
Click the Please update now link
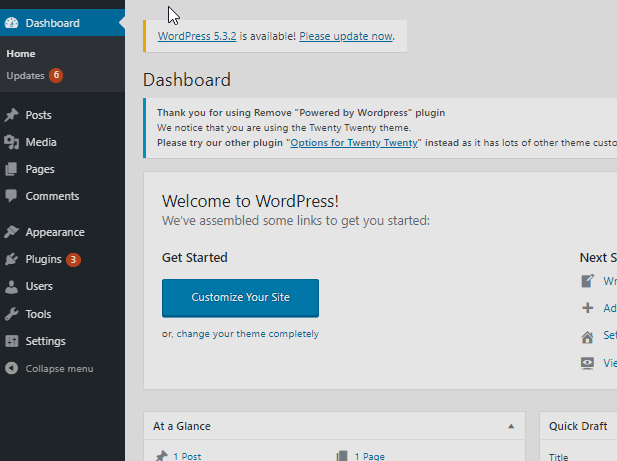[346, 36]
